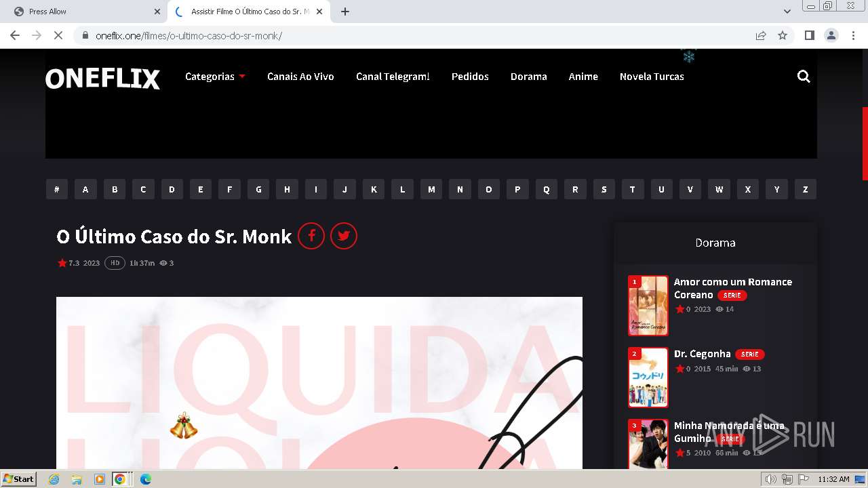Open the Windows Start menu
The width and height of the screenshot is (868, 488).
click(x=19, y=479)
